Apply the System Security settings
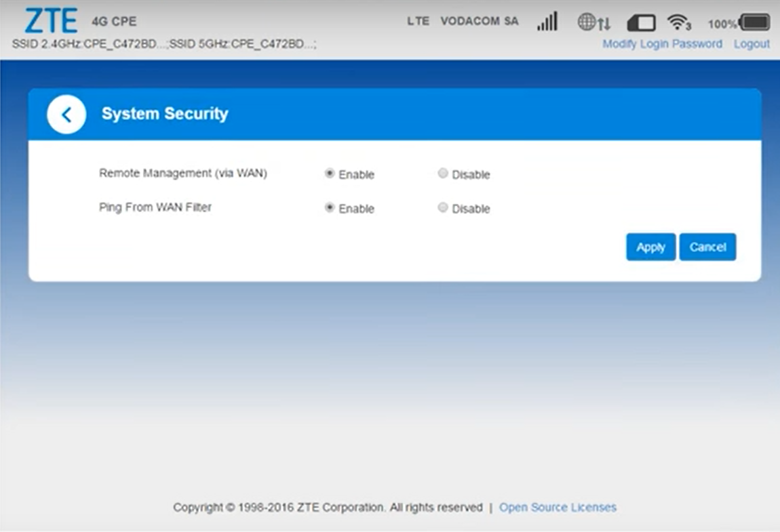This screenshot has height=532, width=780. point(650,247)
